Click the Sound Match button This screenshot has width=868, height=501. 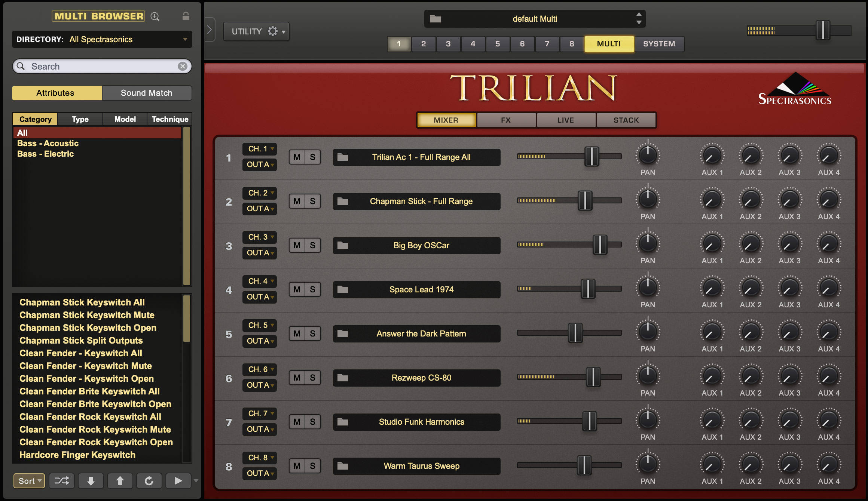tap(146, 92)
